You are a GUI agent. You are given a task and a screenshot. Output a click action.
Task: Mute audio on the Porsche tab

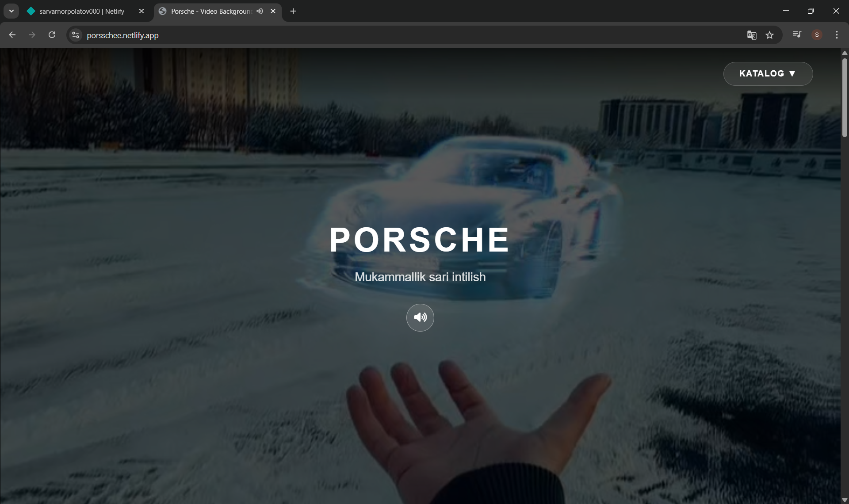click(260, 11)
